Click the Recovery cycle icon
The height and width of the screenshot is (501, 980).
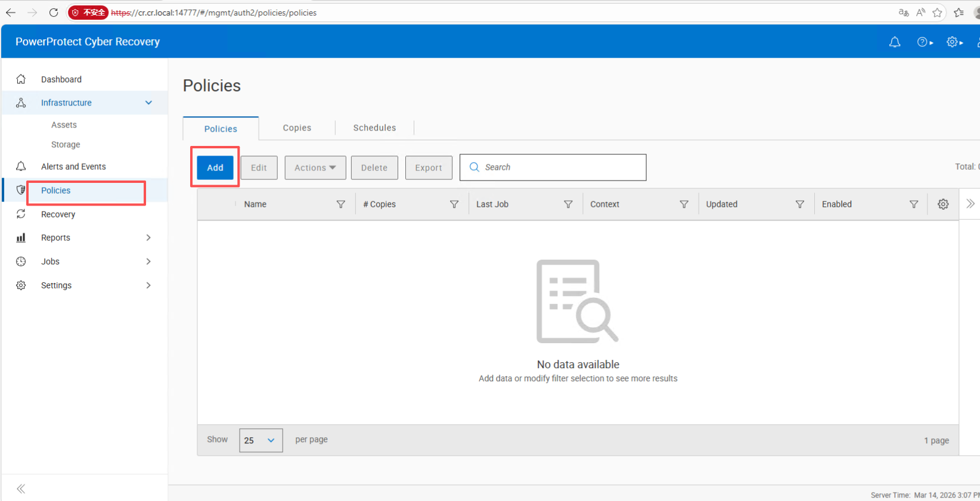pyautogui.click(x=21, y=214)
